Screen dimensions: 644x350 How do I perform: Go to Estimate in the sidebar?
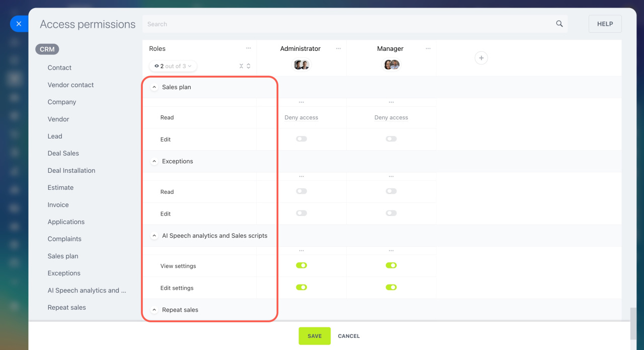[60, 187]
